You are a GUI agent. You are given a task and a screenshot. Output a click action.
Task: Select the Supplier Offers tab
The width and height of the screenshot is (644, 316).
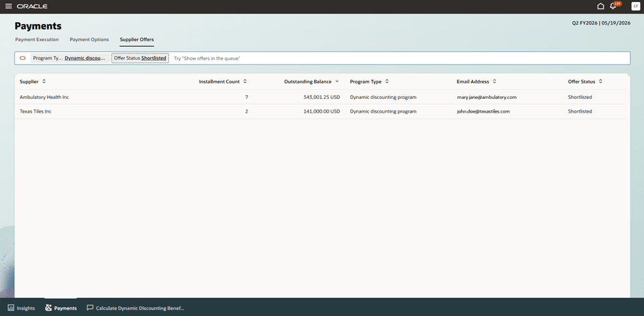pyautogui.click(x=137, y=40)
